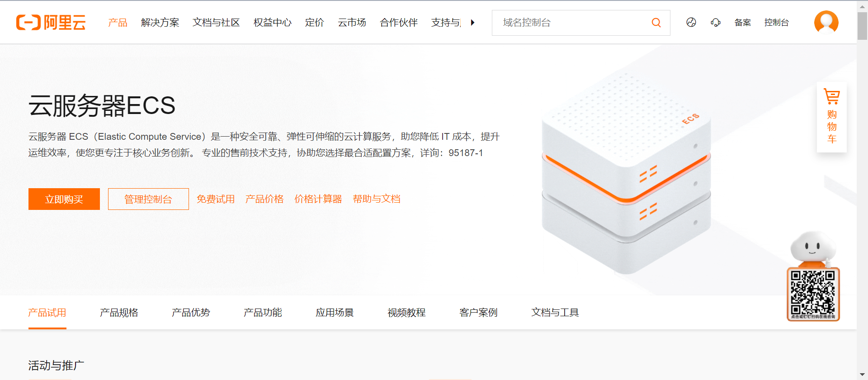Click the 管理控制台 button
The width and height of the screenshot is (868, 380).
pos(148,199)
